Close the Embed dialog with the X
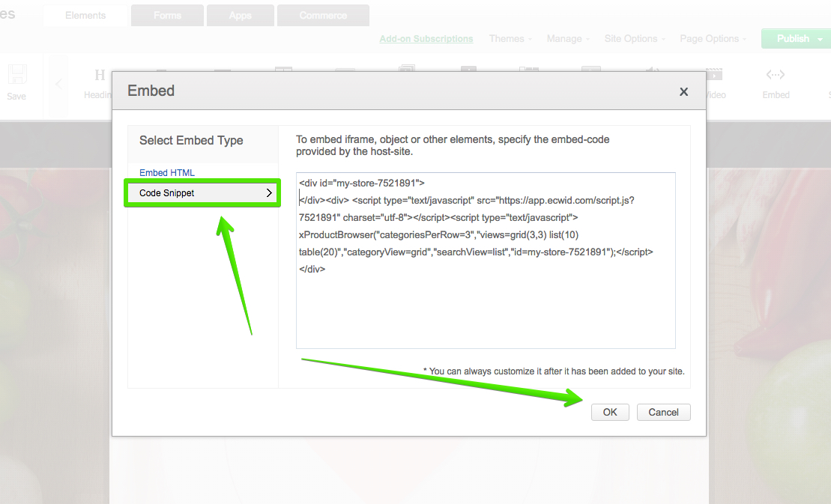 click(x=683, y=91)
